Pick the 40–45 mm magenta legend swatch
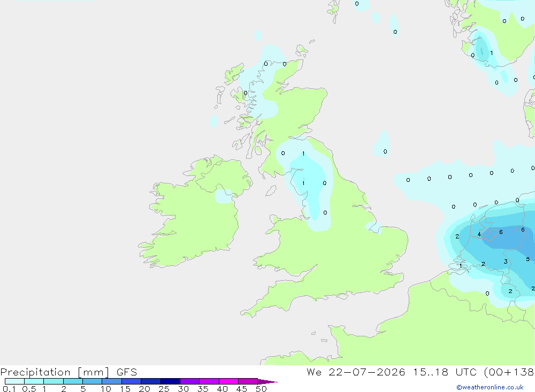 [228, 381]
